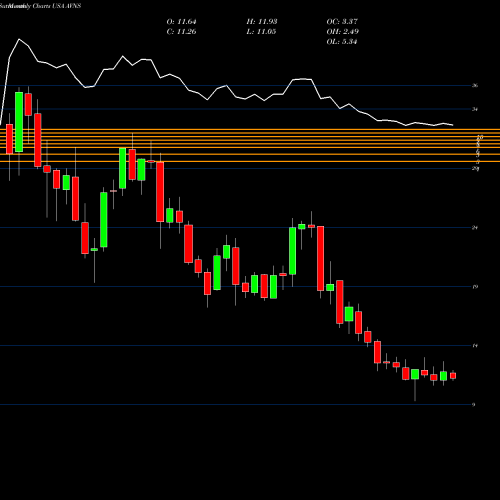Click the high value 'H: 11.93'
Screen dimensions: 500x500
[262, 22]
